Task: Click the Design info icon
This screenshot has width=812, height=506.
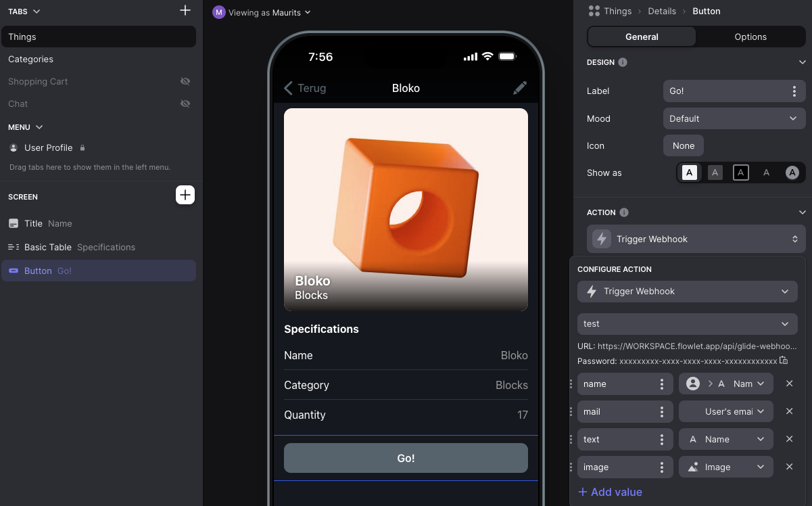Action: pos(623,62)
